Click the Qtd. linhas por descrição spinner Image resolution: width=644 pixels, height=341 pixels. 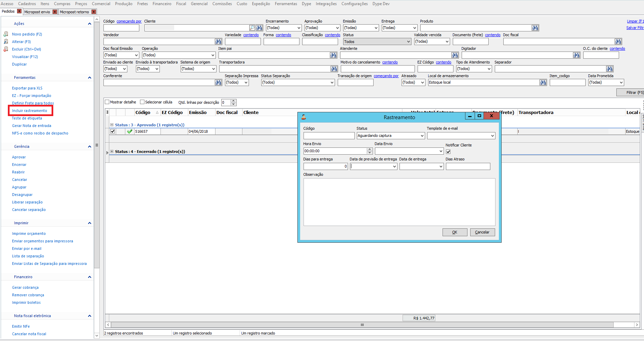point(234,102)
